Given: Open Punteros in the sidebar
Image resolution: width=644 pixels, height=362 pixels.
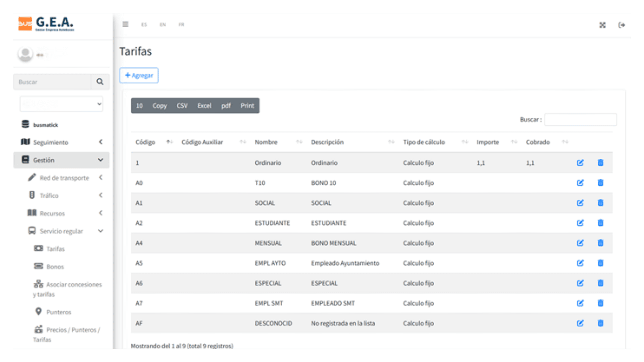Looking at the screenshot, I should coord(59,312).
